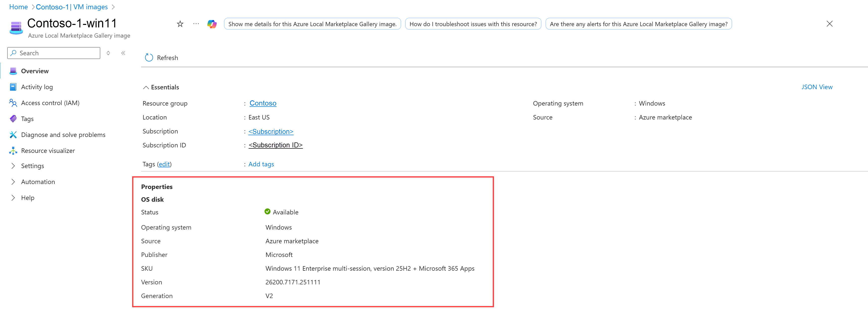Screen dimensions: 868x313
Task: Open Diagnose and solve problems
Action: (x=63, y=134)
